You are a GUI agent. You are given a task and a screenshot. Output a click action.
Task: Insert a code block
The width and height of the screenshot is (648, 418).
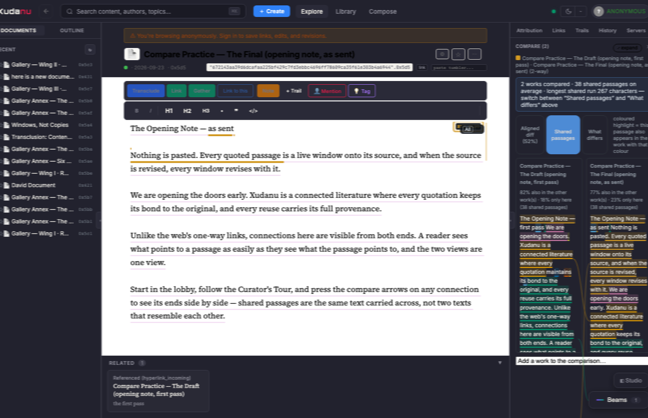[253, 111]
